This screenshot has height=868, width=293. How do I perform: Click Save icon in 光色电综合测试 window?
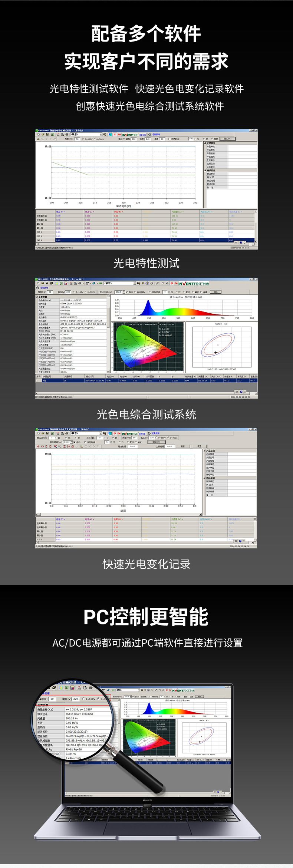[x=47, y=283]
